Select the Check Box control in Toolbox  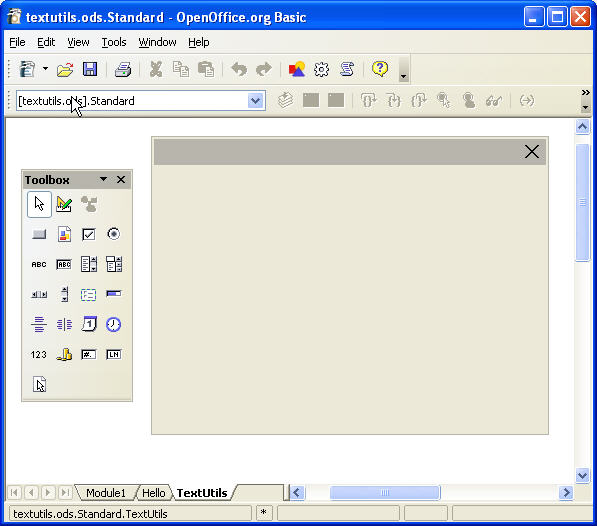[89, 234]
